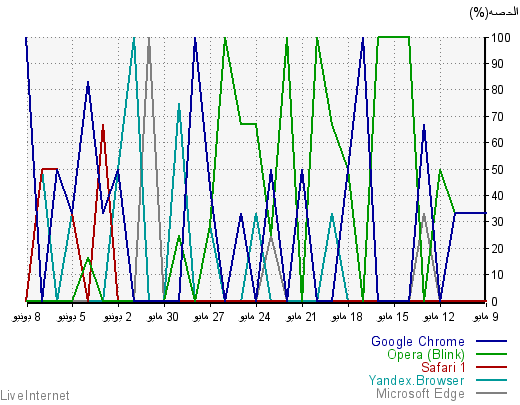Click the 40 value on the y-axis
This screenshot has height=405, width=520.
coord(497,196)
